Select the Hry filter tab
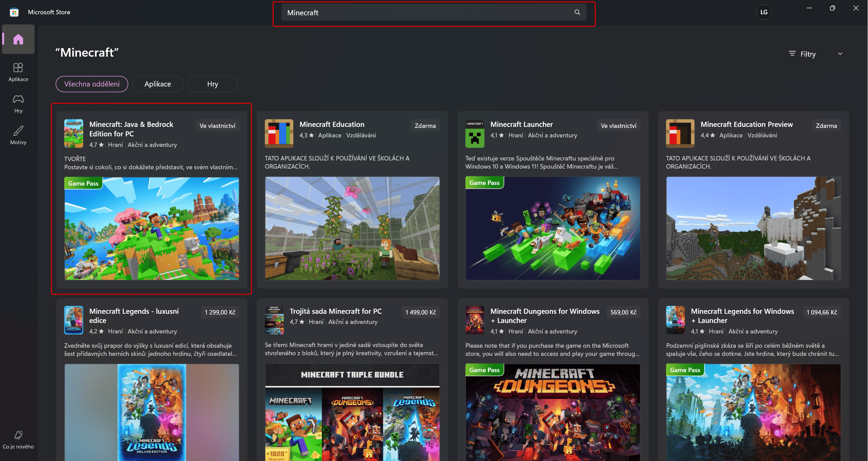 click(213, 84)
